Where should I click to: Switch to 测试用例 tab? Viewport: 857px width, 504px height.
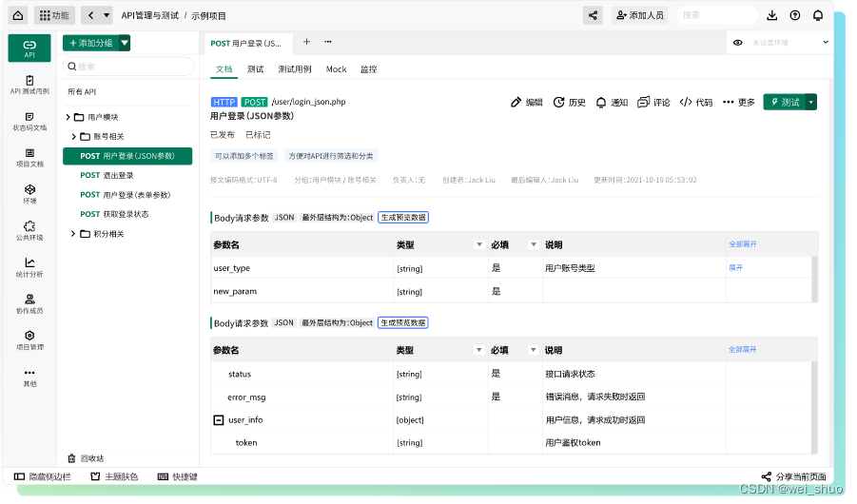[x=295, y=69]
